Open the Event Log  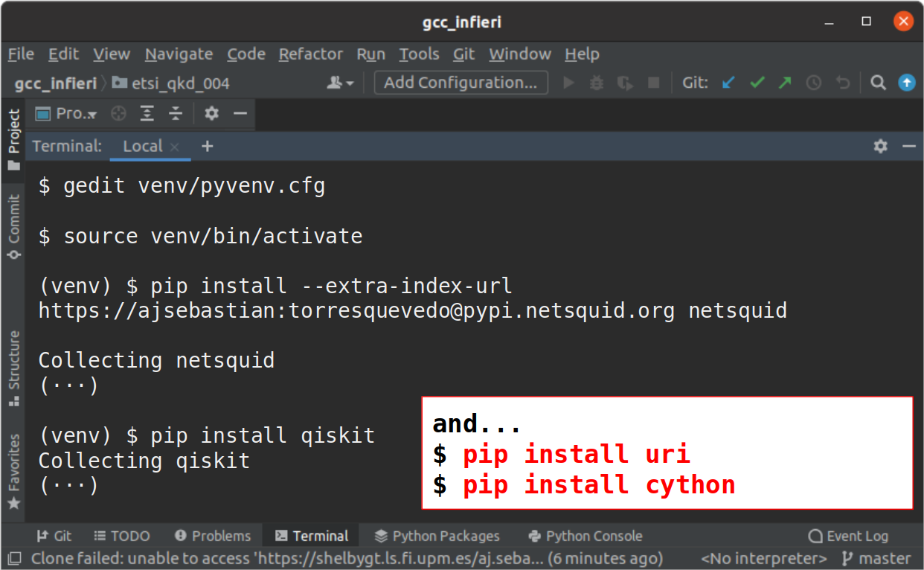point(848,536)
